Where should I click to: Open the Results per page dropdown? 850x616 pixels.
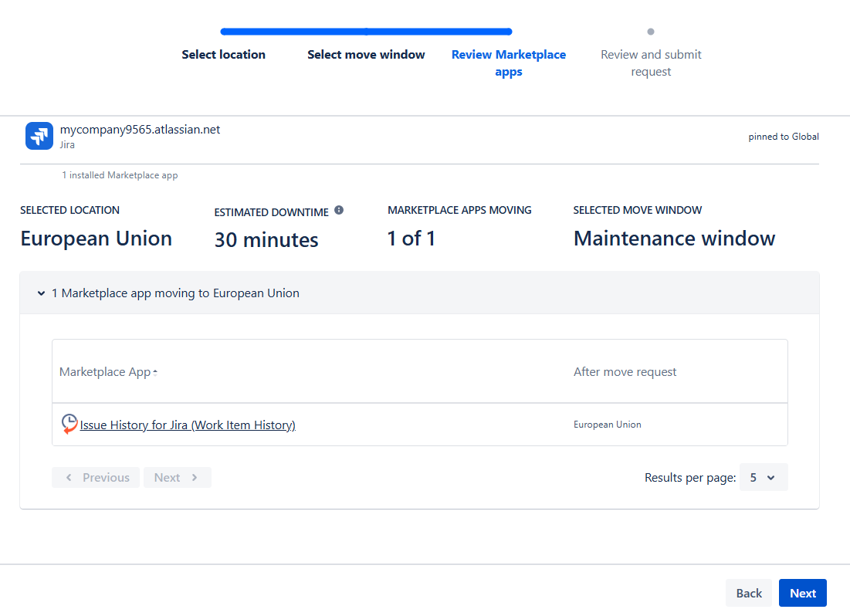tap(763, 477)
